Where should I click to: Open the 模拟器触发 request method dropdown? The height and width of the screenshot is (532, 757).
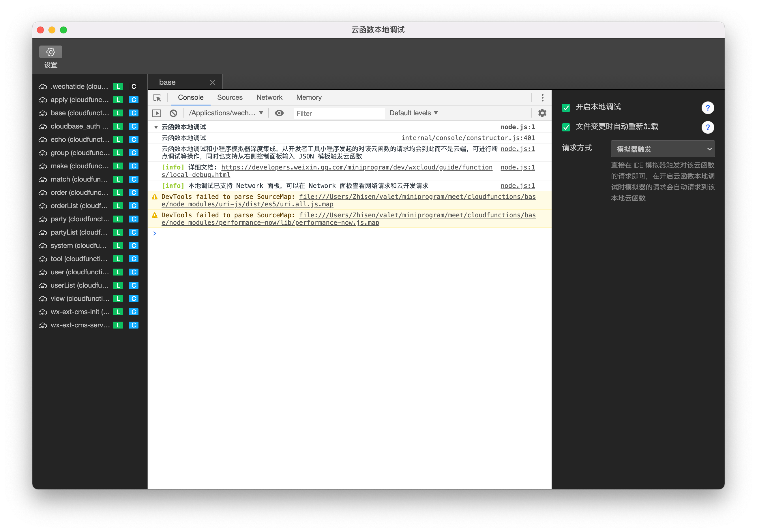662,149
